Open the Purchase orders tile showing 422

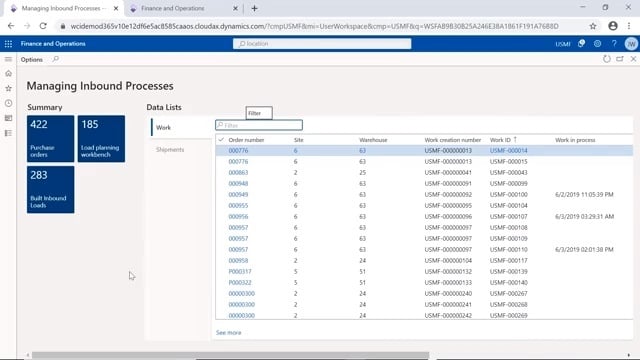pos(51,139)
